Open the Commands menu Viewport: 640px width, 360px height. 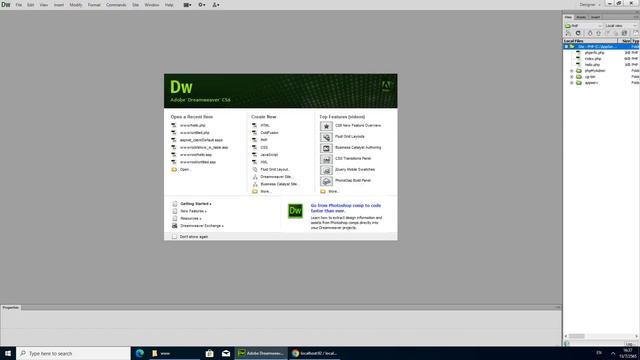pyautogui.click(x=116, y=5)
